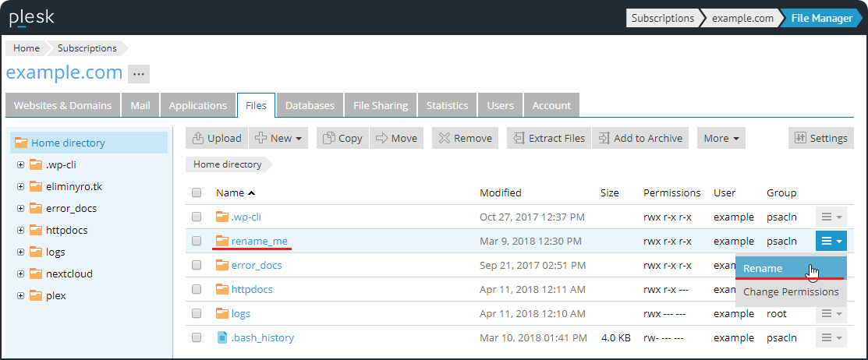Image resolution: width=868 pixels, height=360 pixels.
Task: Click the .bash_history file icon
Action: pyautogui.click(x=222, y=337)
